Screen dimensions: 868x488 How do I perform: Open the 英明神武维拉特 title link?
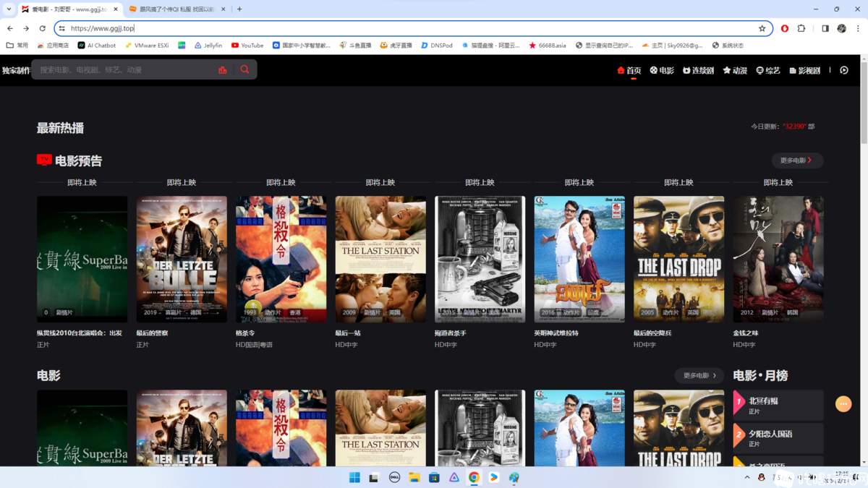click(556, 333)
